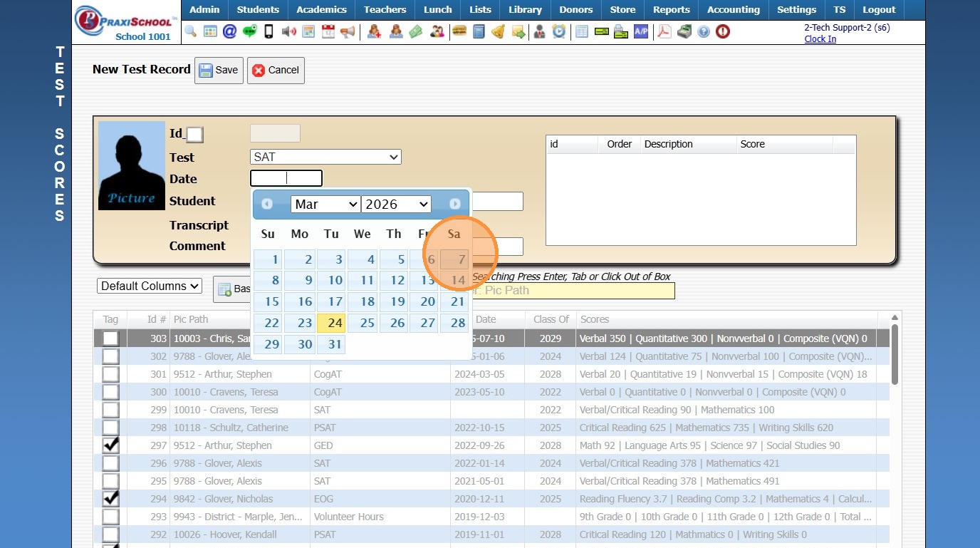Click the golden bell icon
Image resolution: width=980 pixels, height=548 pixels.
(x=499, y=31)
